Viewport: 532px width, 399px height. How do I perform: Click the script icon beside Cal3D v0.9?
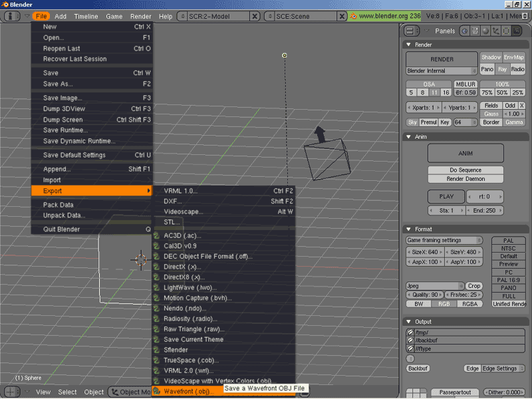(x=157, y=246)
